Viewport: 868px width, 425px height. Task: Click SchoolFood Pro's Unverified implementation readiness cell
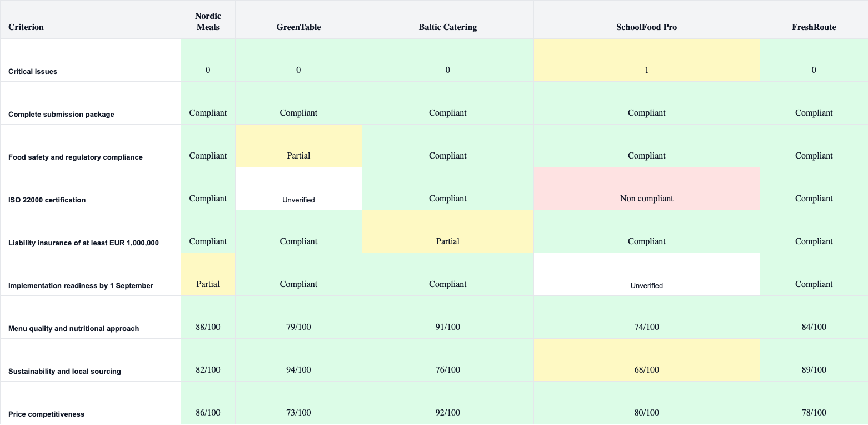[x=647, y=274]
